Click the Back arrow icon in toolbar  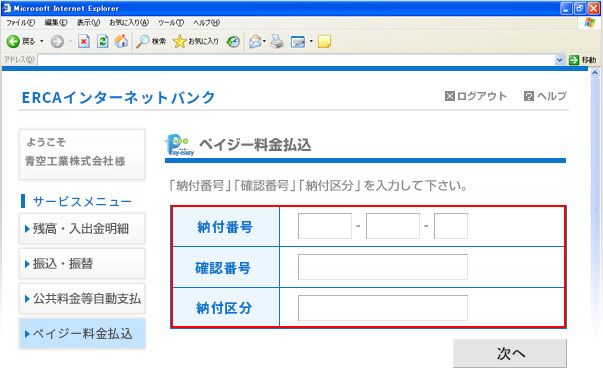pos(13,41)
